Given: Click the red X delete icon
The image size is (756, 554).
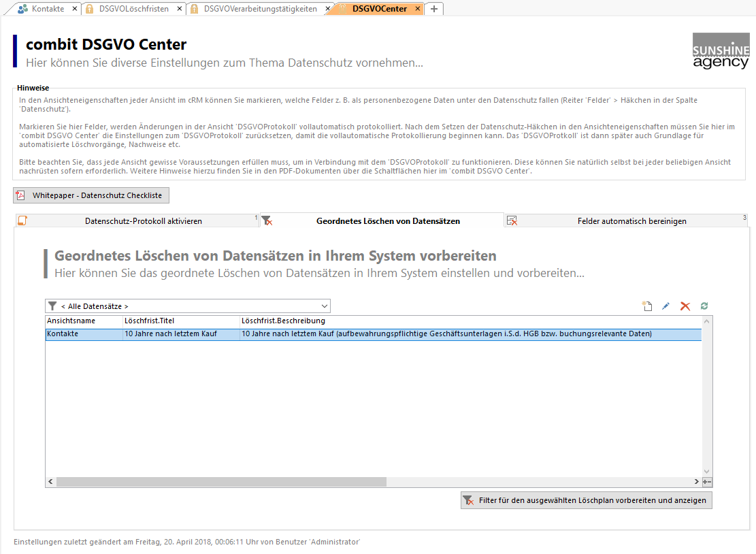Looking at the screenshot, I should [x=685, y=306].
